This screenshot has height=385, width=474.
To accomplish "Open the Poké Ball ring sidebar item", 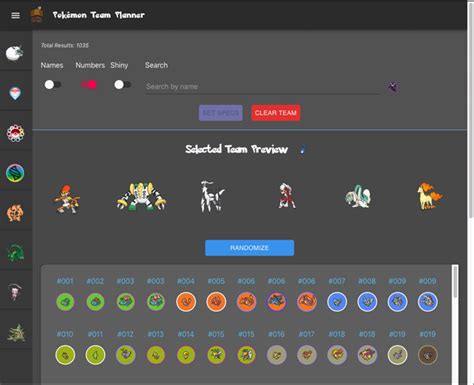I will pyautogui.click(x=15, y=133).
